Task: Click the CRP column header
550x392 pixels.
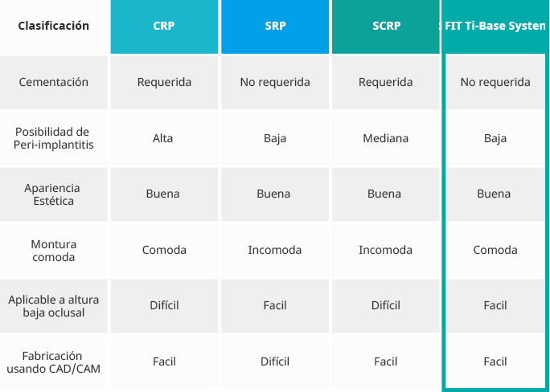Action: (x=164, y=27)
